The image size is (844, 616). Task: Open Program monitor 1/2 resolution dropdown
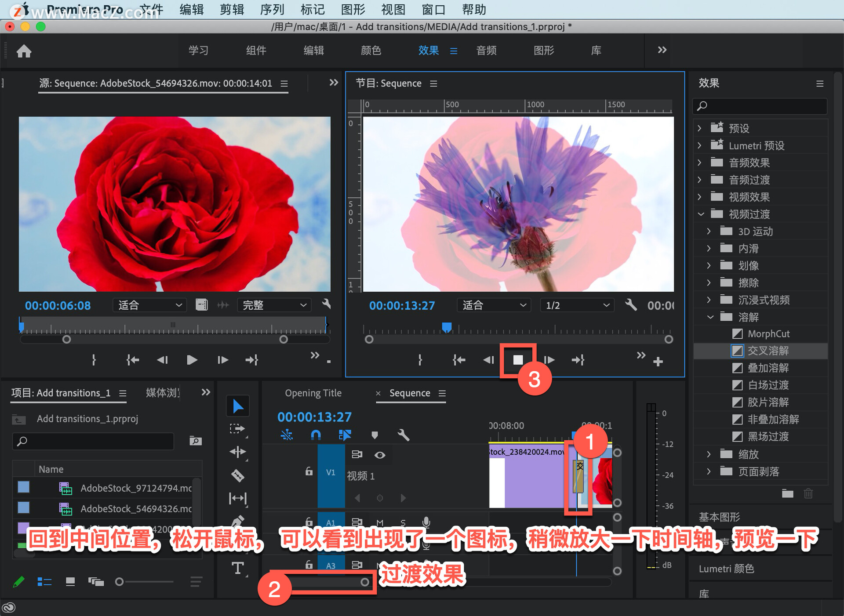(576, 305)
